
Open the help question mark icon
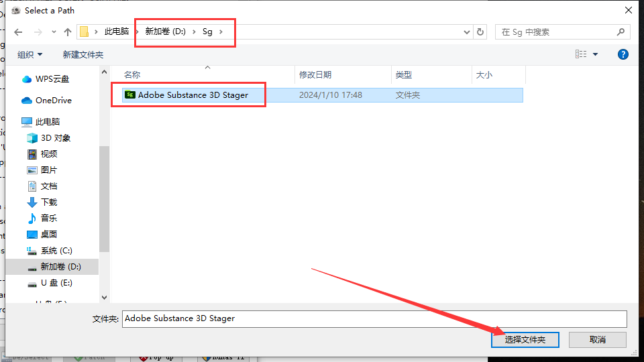pyautogui.click(x=623, y=54)
